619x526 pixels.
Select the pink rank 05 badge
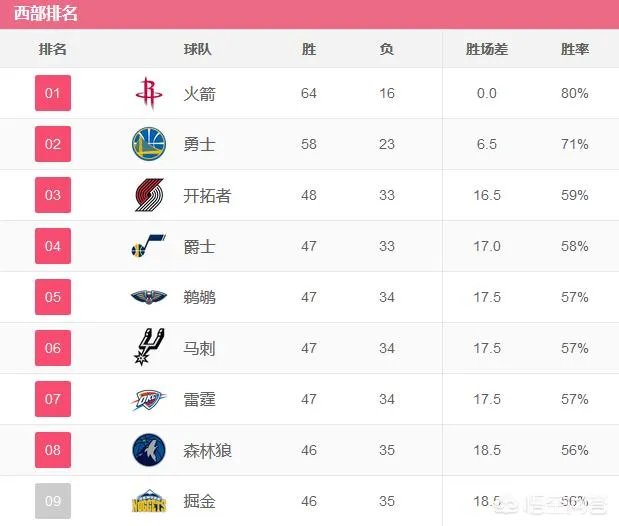(53, 297)
